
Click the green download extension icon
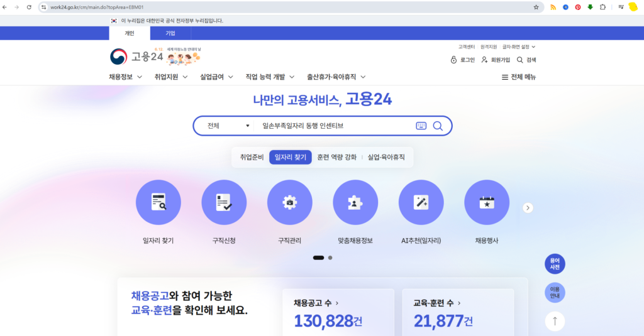point(590,7)
